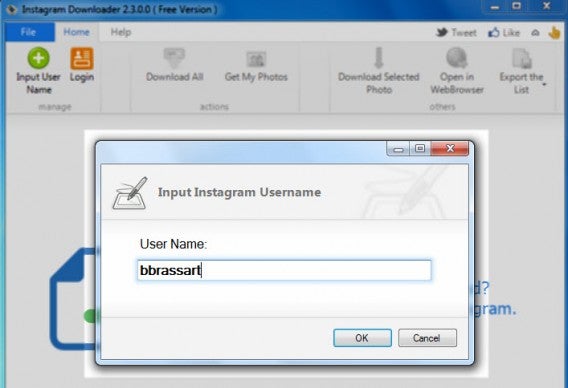This screenshot has height=388, width=568.
Task: Focus the User Name text field
Action: (284, 270)
